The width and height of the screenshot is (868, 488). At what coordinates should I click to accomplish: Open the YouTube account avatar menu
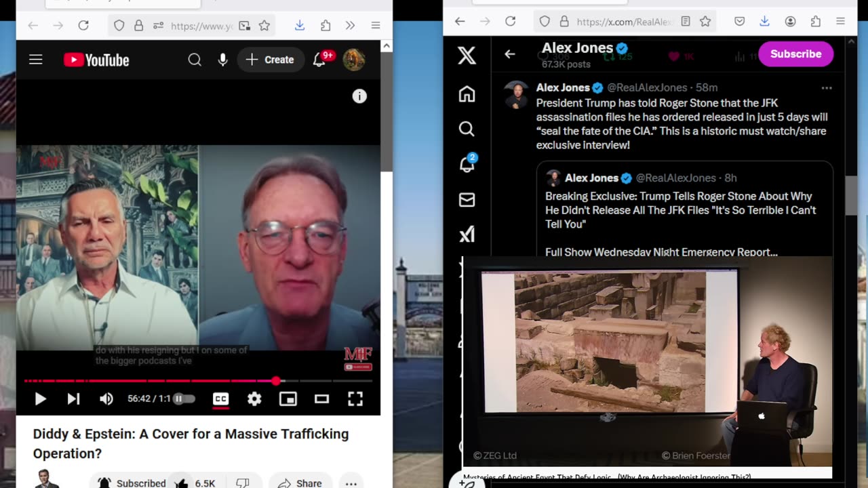click(354, 60)
